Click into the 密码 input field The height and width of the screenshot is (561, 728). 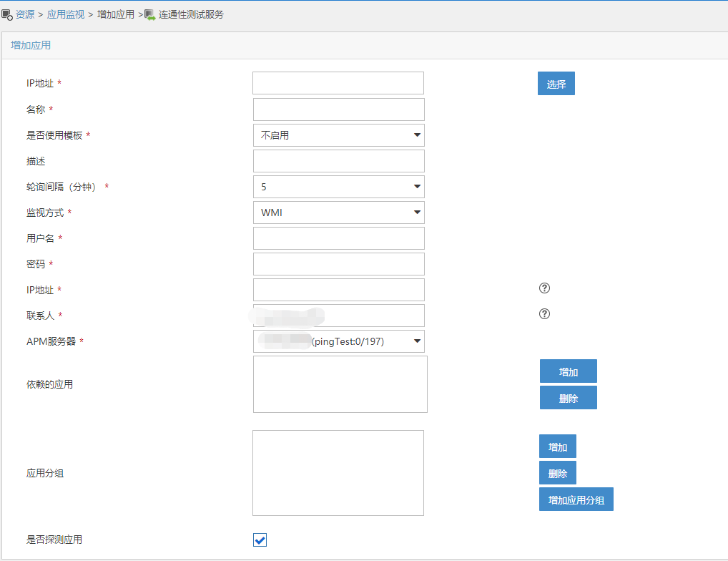pyautogui.click(x=339, y=264)
